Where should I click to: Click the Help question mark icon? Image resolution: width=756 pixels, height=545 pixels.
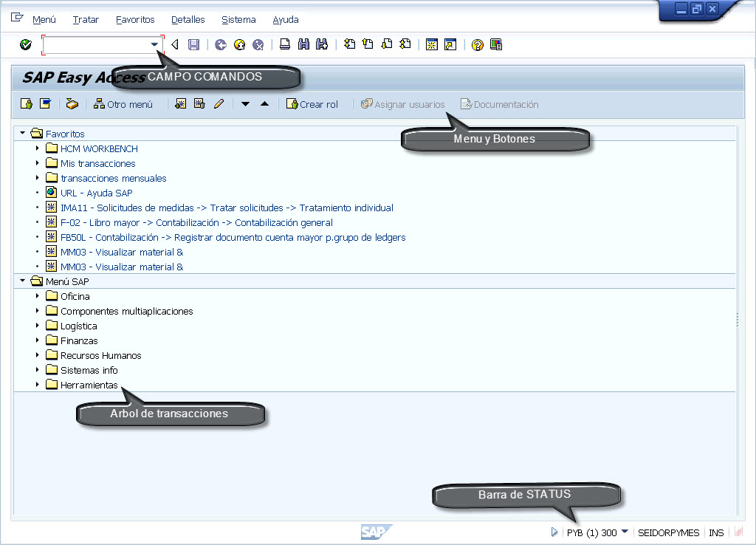coord(476,44)
